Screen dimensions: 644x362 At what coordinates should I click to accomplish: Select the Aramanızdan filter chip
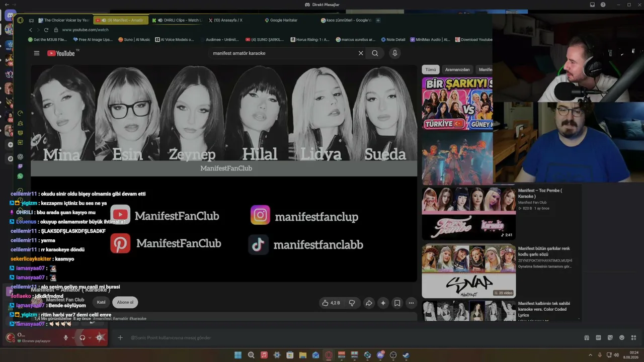click(x=457, y=69)
